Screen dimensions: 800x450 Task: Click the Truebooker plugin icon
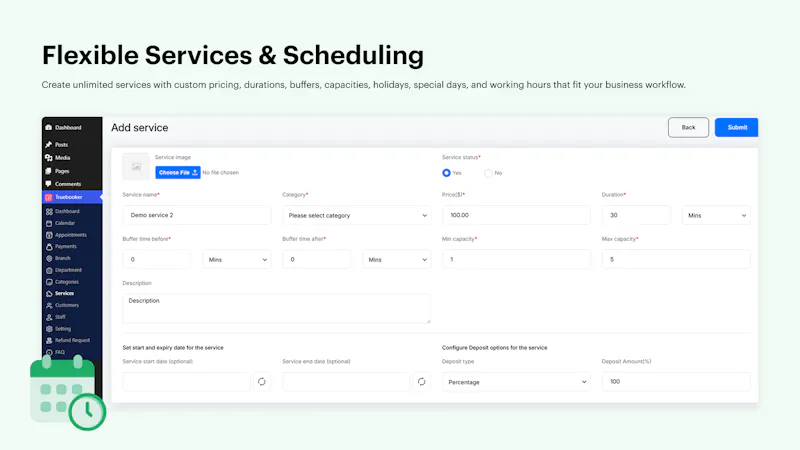coord(48,197)
